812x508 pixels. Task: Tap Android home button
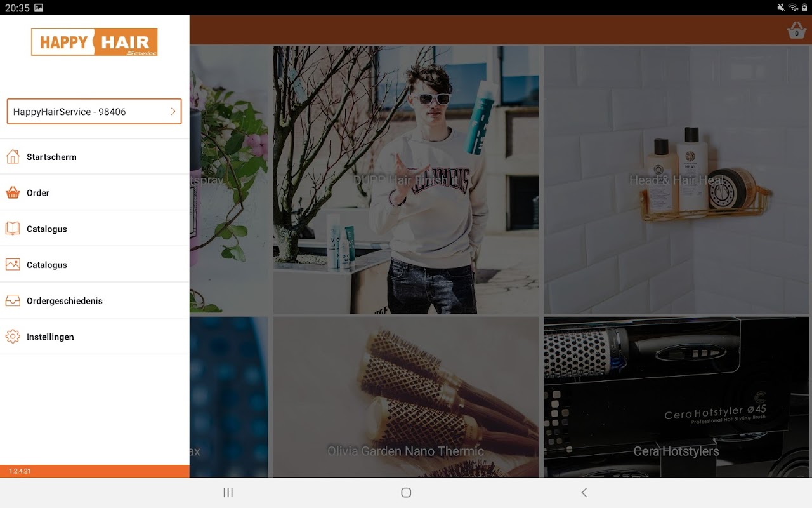406,493
